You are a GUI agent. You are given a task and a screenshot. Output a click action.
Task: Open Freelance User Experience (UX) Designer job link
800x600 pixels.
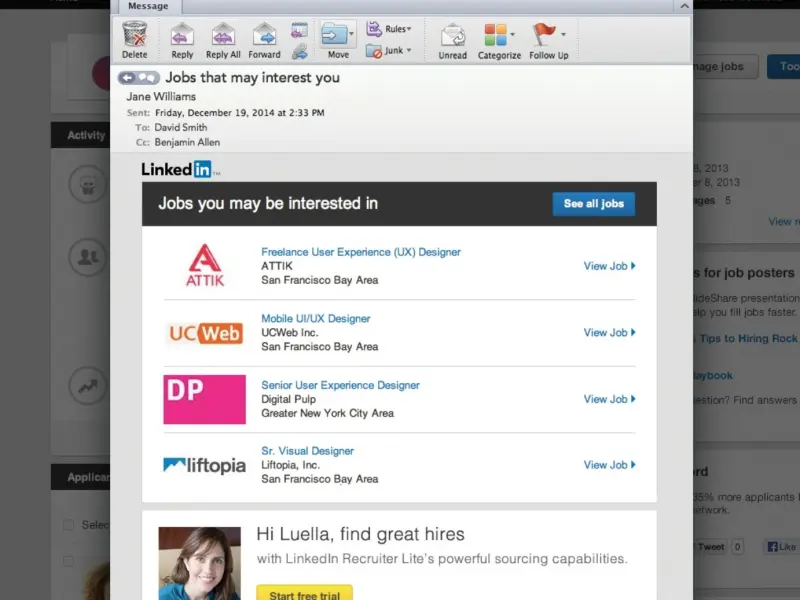tap(361, 252)
